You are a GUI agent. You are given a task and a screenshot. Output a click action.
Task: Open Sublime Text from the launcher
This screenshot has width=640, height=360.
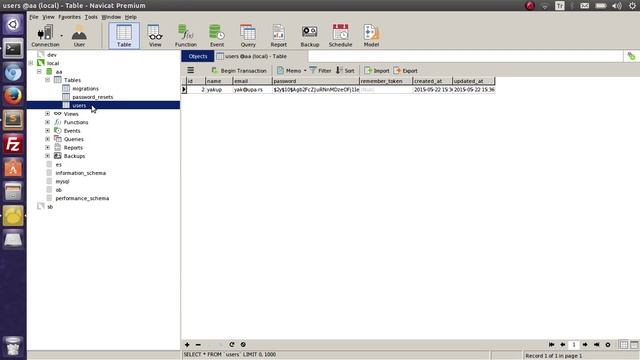[x=13, y=120]
